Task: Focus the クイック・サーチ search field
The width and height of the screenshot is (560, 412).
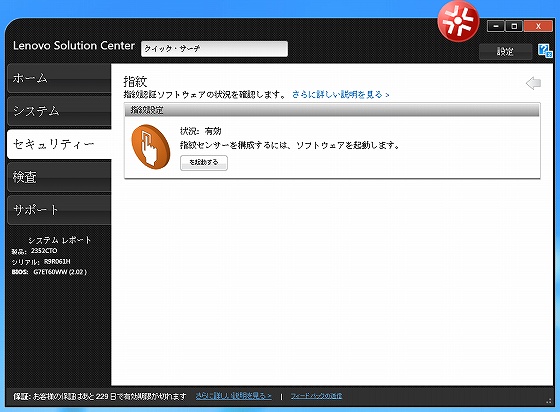Action: (214, 49)
